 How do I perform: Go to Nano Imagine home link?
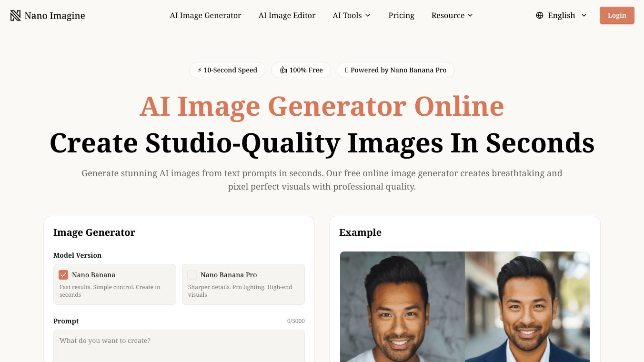(x=48, y=16)
